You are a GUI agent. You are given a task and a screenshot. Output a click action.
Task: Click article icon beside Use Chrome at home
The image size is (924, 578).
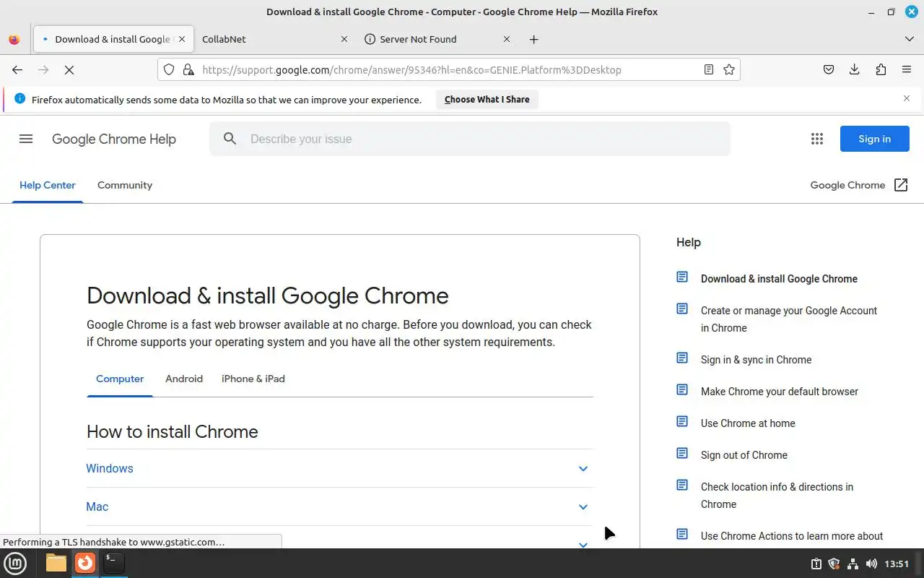682,421
